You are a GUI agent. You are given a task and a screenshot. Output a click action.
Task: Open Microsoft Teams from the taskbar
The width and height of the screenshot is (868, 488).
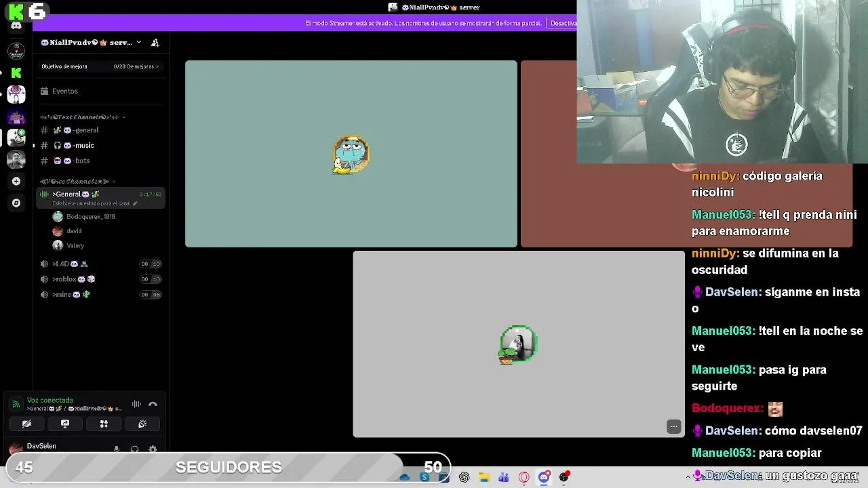[503, 477]
